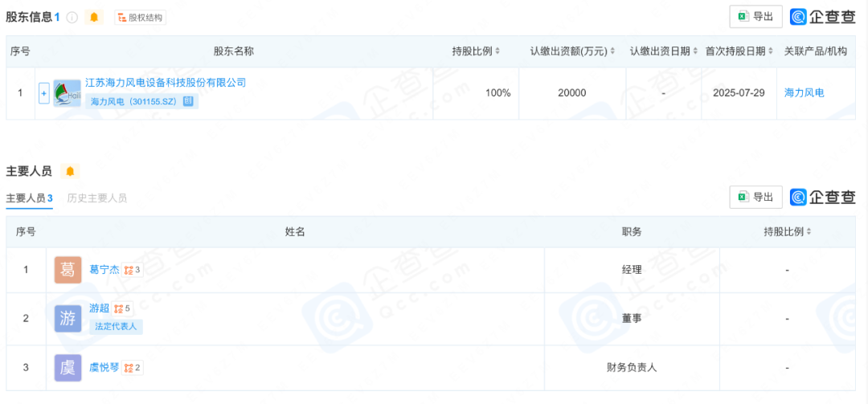Click the relation badge with 2 beside 虞悦琴

click(133, 368)
